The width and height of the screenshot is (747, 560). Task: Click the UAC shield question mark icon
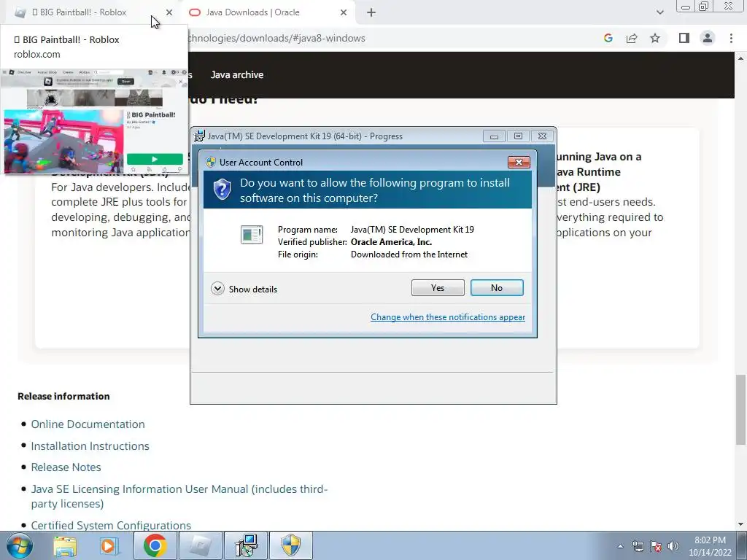(x=222, y=190)
